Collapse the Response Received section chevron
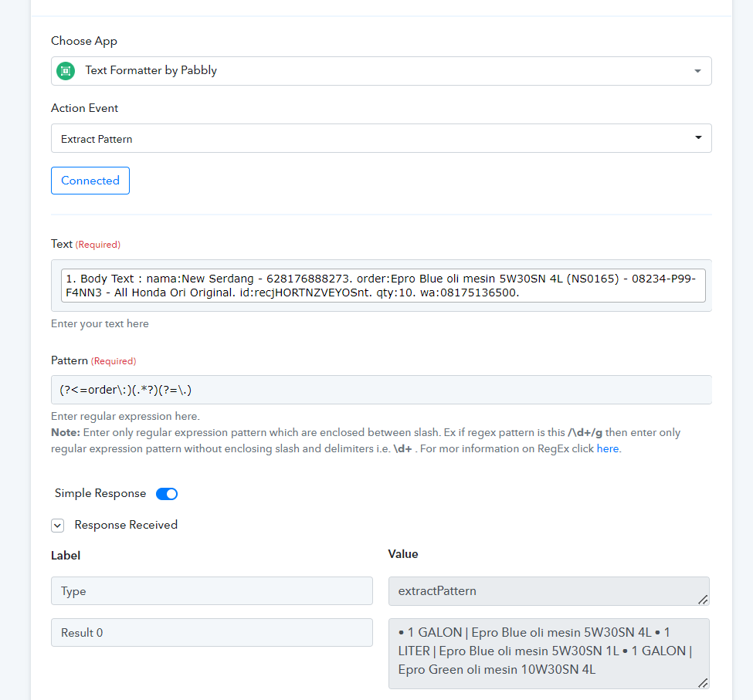753x700 pixels. point(58,526)
